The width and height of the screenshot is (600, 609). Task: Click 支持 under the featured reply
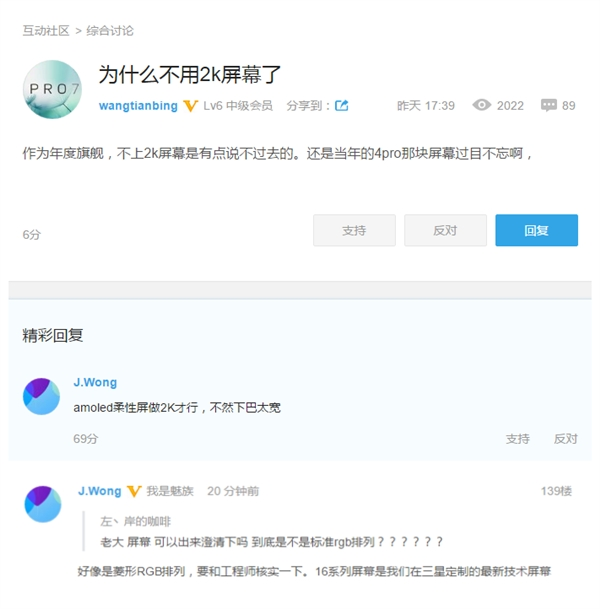(x=517, y=439)
